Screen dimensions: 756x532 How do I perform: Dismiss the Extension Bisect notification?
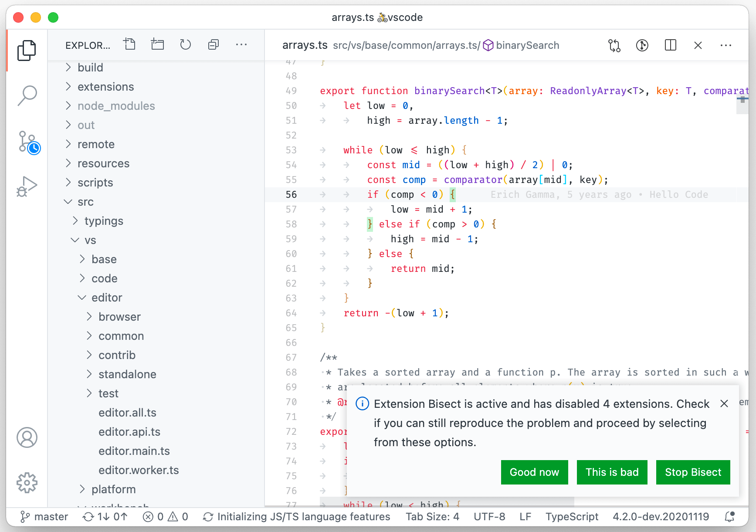pos(724,404)
